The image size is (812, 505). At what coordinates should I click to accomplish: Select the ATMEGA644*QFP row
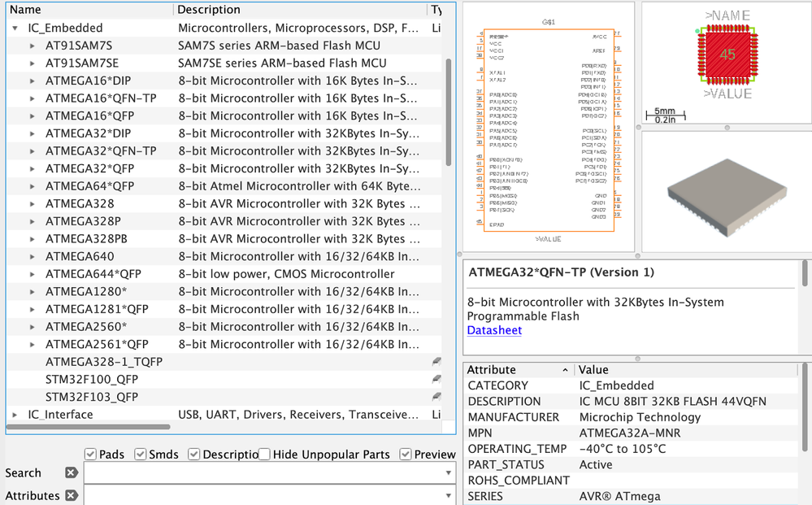224,274
